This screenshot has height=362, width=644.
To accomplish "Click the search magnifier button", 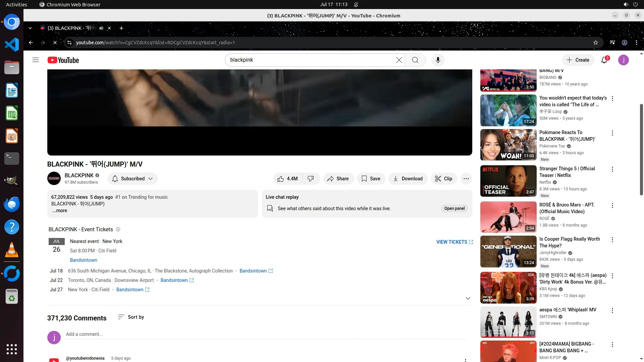I will click(415, 60).
